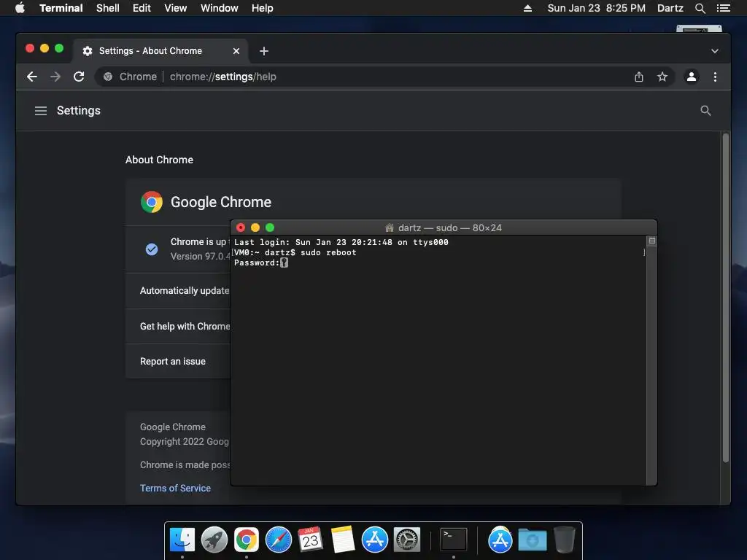Click Chrome's forward navigation arrow
Screen dimensions: 747x560
pos(55,77)
